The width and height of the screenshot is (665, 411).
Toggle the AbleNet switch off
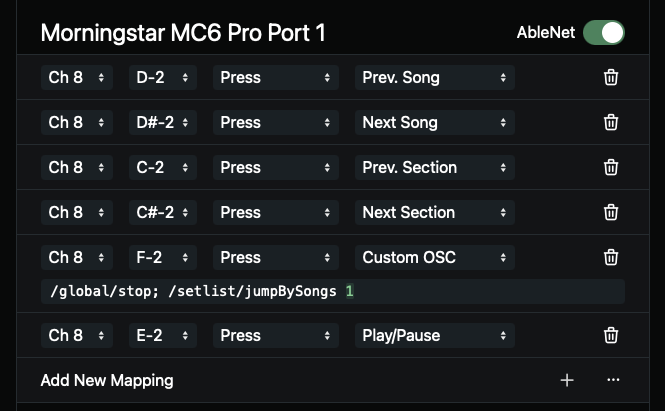(604, 32)
